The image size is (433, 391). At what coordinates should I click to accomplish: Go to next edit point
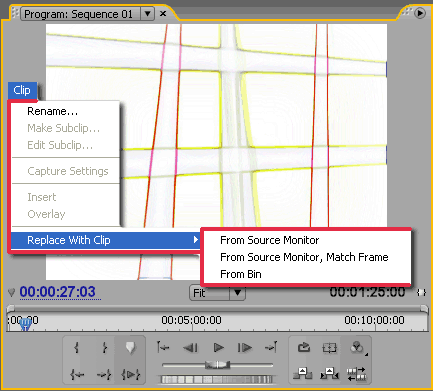[271, 347]
